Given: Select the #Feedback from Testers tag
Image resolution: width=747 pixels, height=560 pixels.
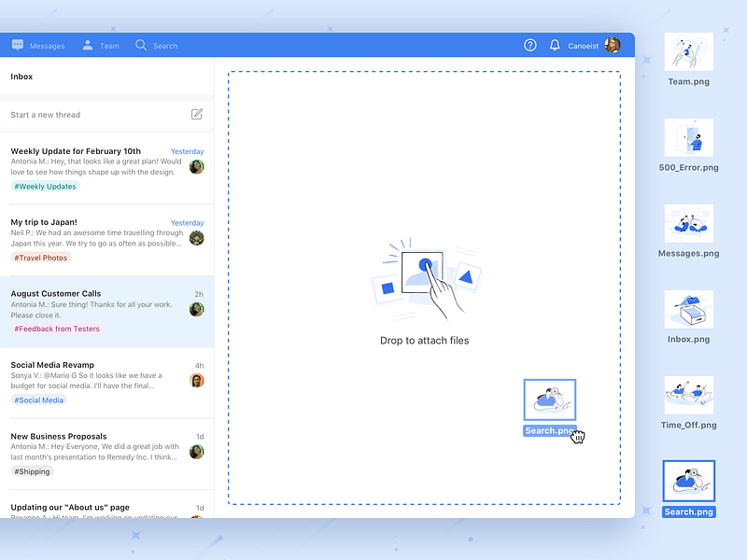Looking at the screenshot, I should pos(55,328).
